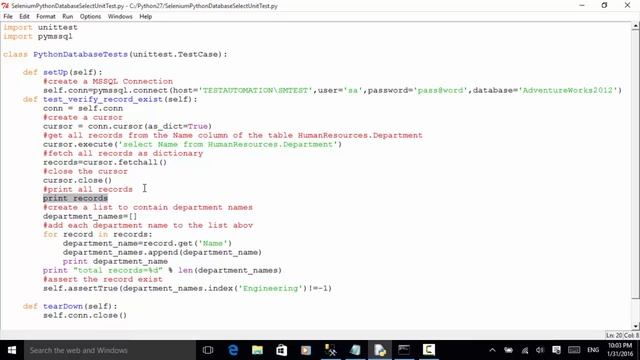Image resolution: width=640 pixels, height=360 pixels.
Task: Click the highlighted 'print records' line
Action: (76, 198)
